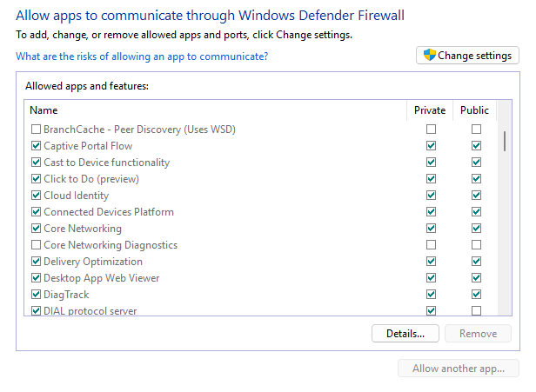Image resolution: width=536 pixels, height=392 pixels.
Task: Uncheck Connected Devices Platform name checkbox
Action: point(36,212)
